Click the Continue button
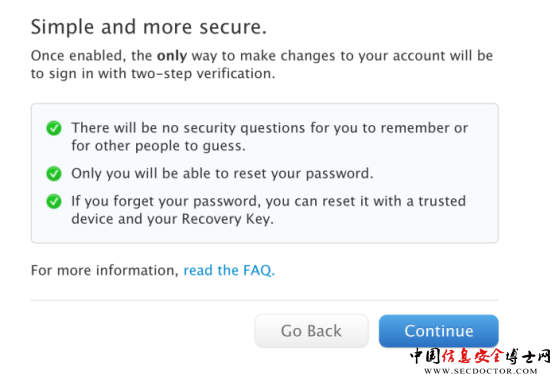The width and height of the screenshot is (560, 379). [439, 331]
